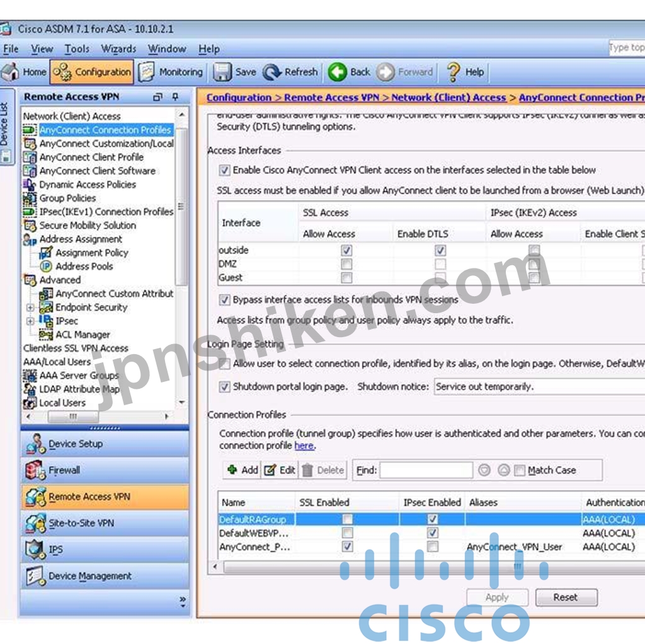Switch to the Monitoring view
Image resolution: width=645 pixels, height=644 pixels.
click(171, 72)
